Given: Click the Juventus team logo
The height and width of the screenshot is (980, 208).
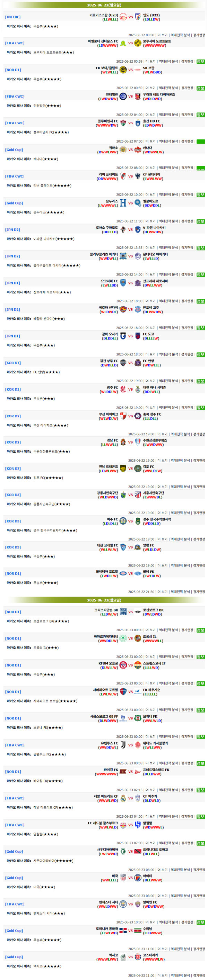Looking at the screenshot, I should [123, 745].
